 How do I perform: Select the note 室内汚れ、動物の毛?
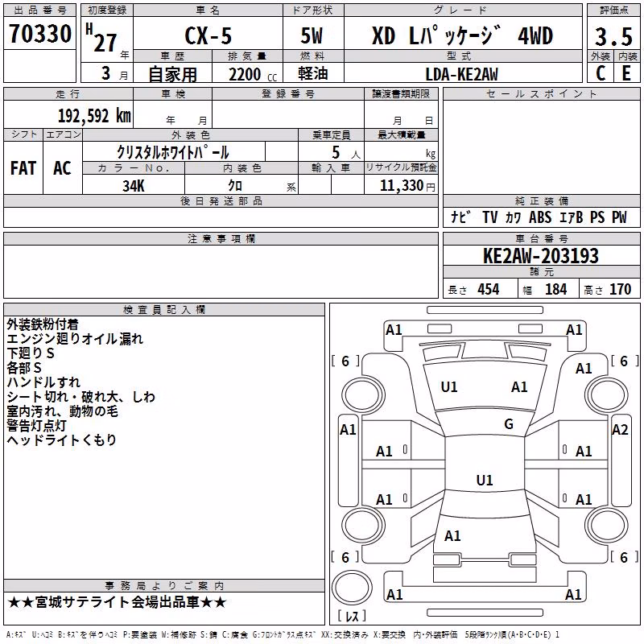coord(63,411)
